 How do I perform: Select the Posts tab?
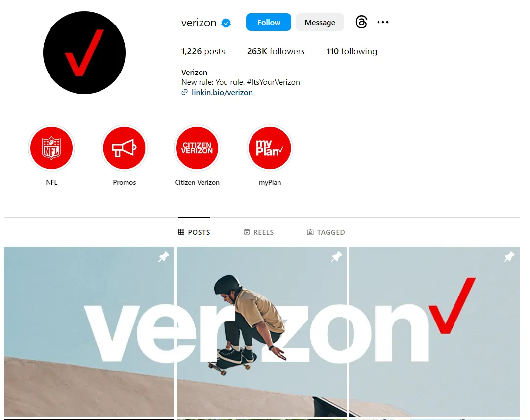(194, 232)
